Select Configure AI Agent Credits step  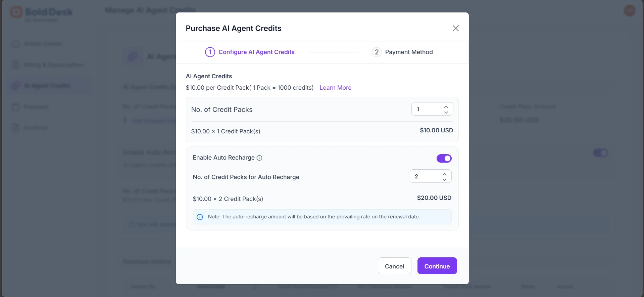(256, 52)
